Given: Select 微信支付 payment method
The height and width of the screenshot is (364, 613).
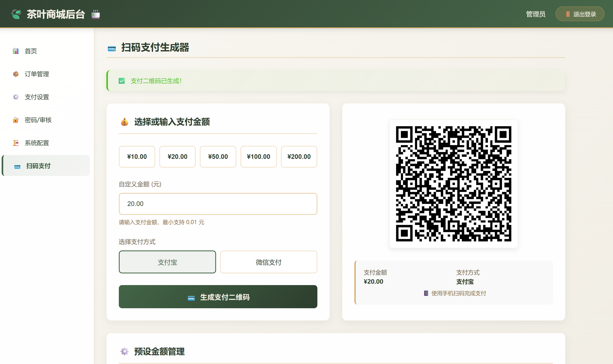Looking at the screenshot, I should point(268,262).
